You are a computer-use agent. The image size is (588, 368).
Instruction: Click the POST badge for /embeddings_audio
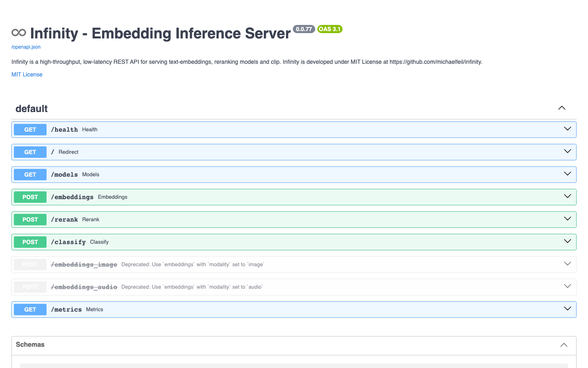30,287
